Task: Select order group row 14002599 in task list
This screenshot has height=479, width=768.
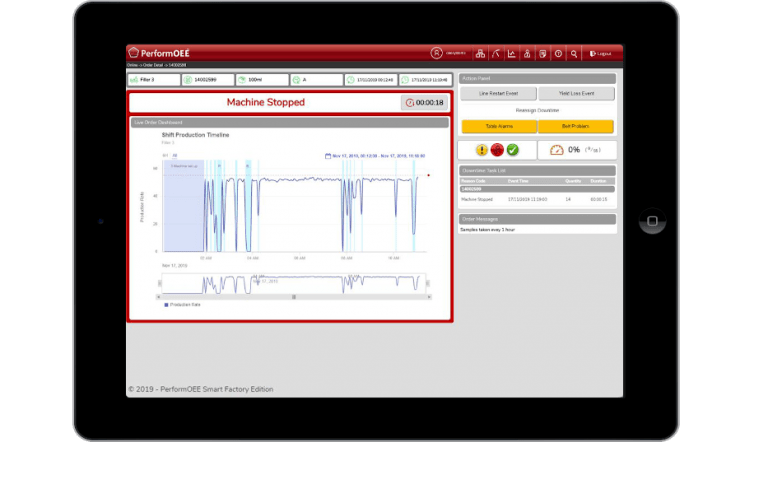Action: tap(537, 189)
